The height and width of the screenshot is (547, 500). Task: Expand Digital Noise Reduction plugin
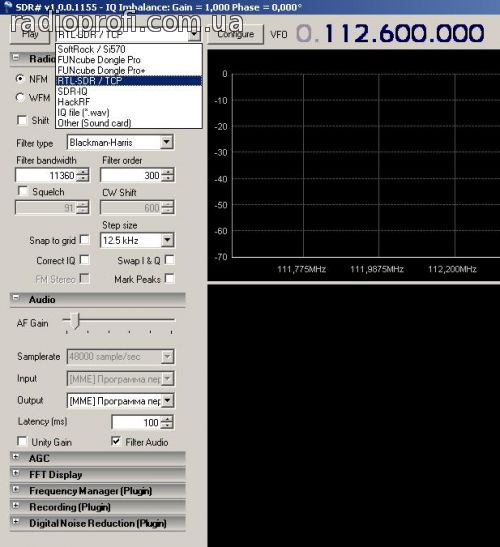click(x=16, y=522)
